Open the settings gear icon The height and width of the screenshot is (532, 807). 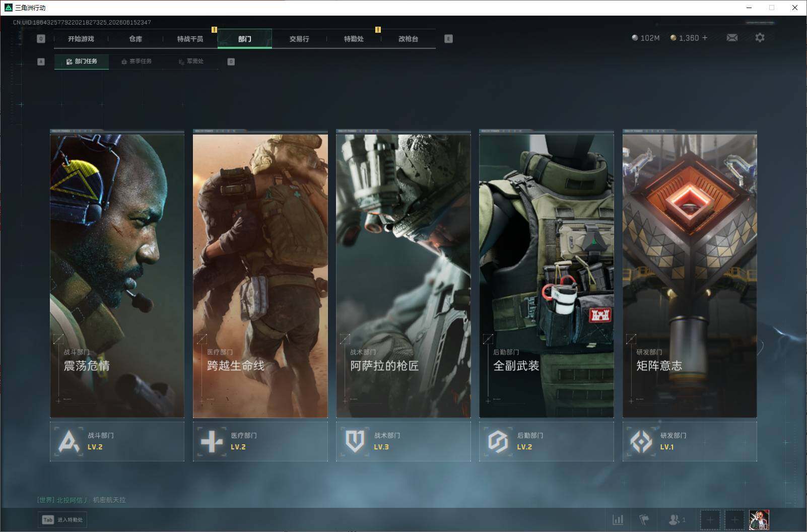click(760, 38)
